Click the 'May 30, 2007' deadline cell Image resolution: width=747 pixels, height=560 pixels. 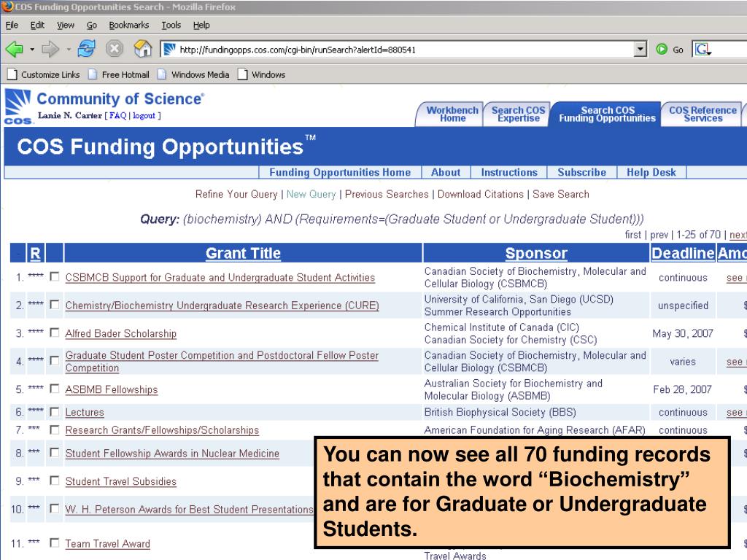[683, 333]
